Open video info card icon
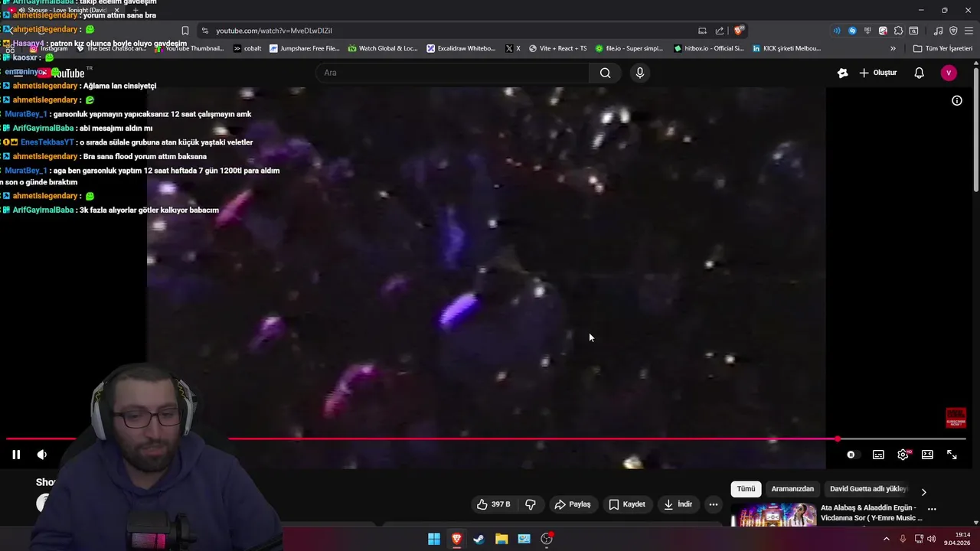 click(x=957, y=100)
